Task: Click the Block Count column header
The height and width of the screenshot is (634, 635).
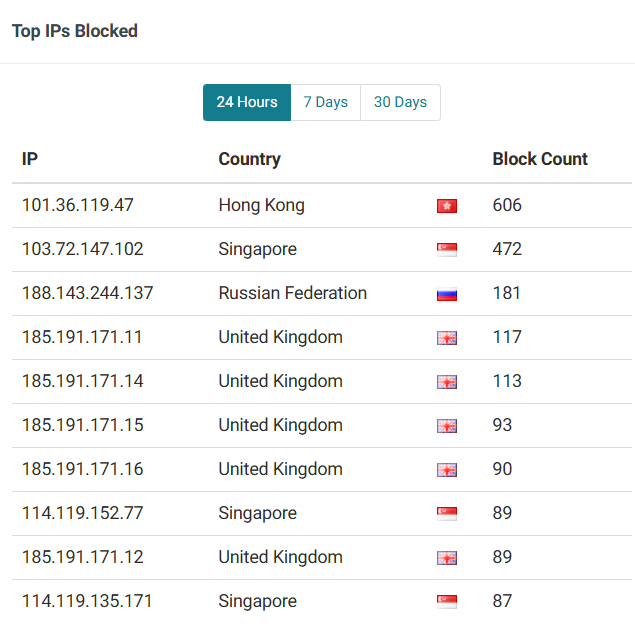Action: click(540, 159)
